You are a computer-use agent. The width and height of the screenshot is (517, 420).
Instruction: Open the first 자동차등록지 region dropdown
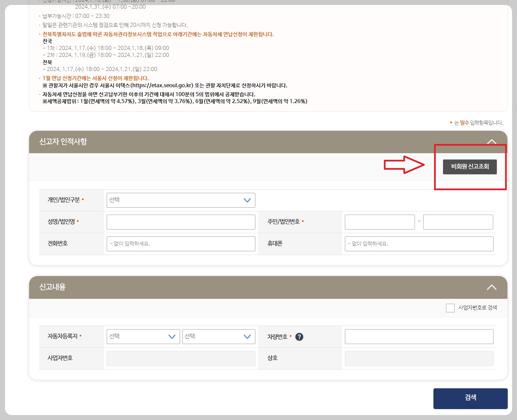143,336
